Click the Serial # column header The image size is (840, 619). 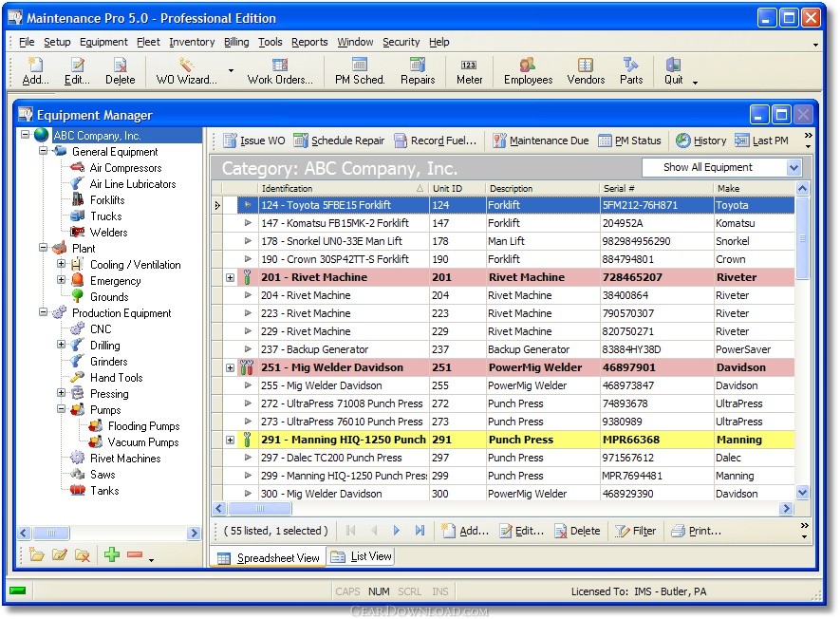click(656, 188)
